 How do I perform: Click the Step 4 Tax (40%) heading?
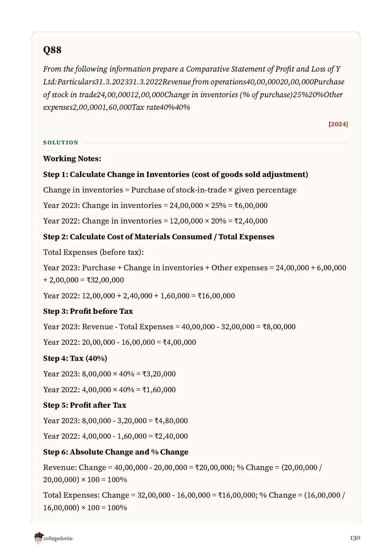[x=75, y=358]
